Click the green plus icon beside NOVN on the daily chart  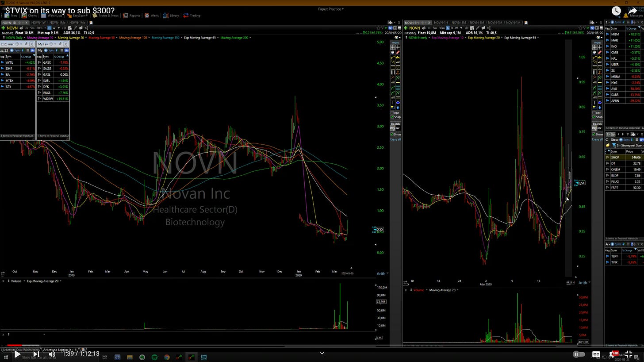3,28
